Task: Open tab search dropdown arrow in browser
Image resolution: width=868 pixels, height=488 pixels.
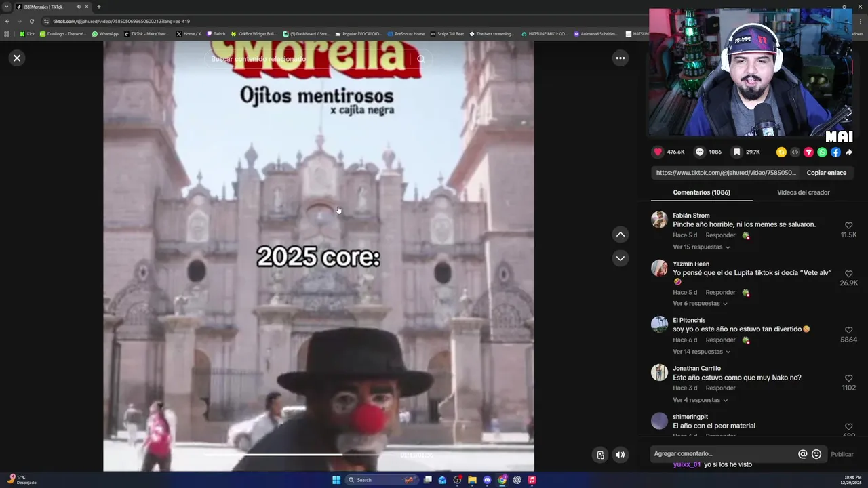Action: click(x=7, y=7)
